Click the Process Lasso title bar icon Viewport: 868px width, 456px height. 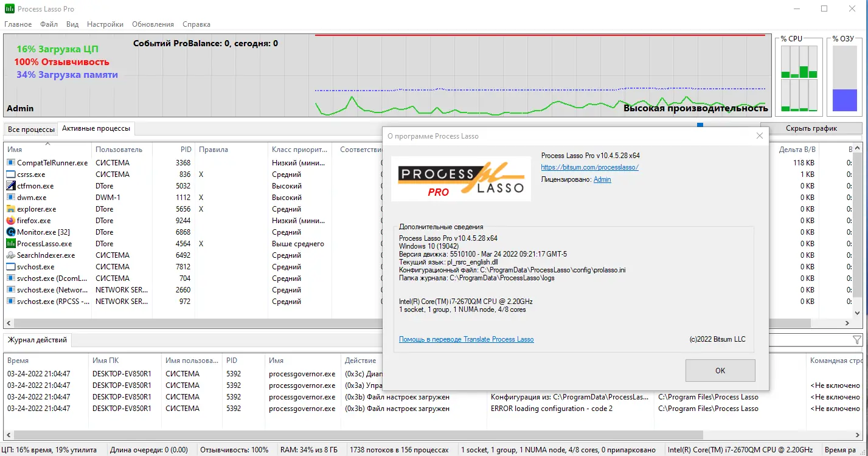point(9,9)
